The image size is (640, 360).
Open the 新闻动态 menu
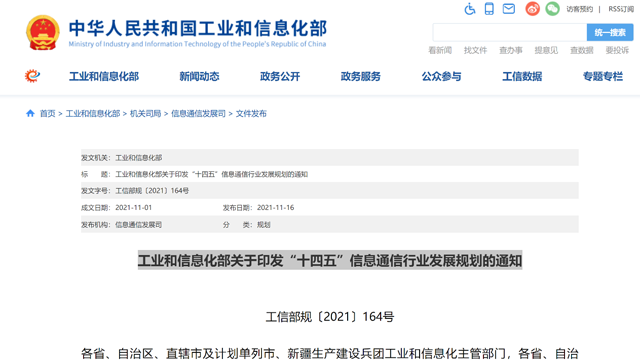click(x=199, y=76)
